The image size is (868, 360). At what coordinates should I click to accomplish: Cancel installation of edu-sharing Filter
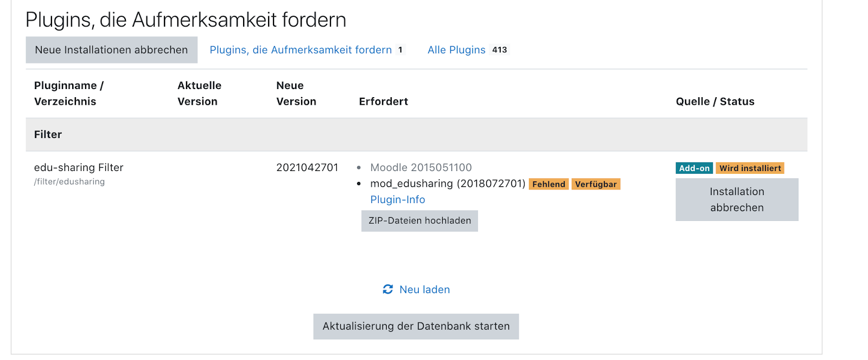(x=737, y=200)
